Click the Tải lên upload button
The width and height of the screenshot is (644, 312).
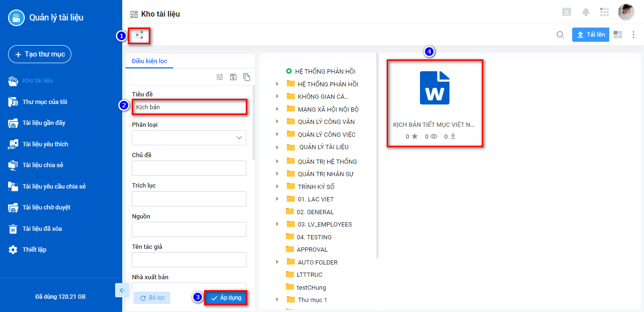pos(591,35)
